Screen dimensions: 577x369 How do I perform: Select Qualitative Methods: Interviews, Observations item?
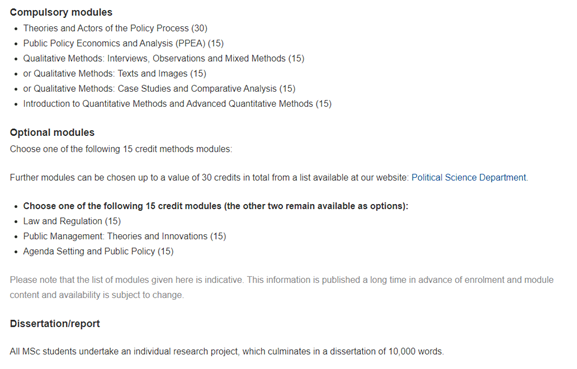coord(164,58)
